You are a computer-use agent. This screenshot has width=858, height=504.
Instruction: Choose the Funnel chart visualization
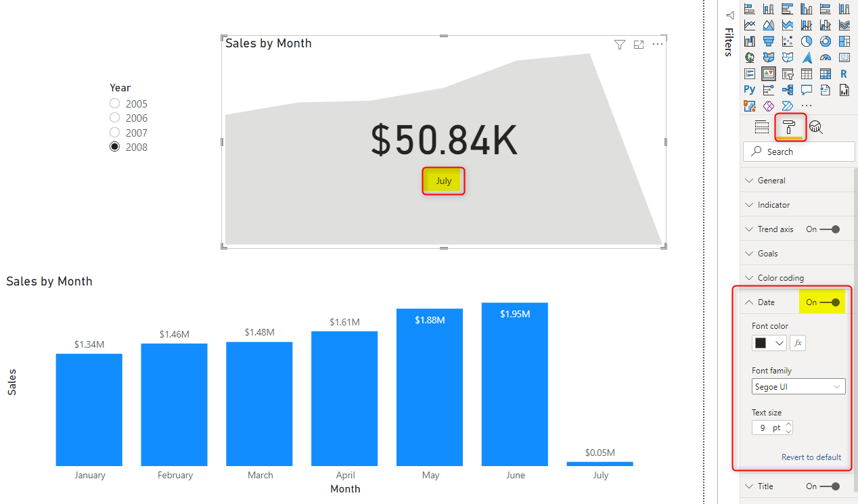769,41
